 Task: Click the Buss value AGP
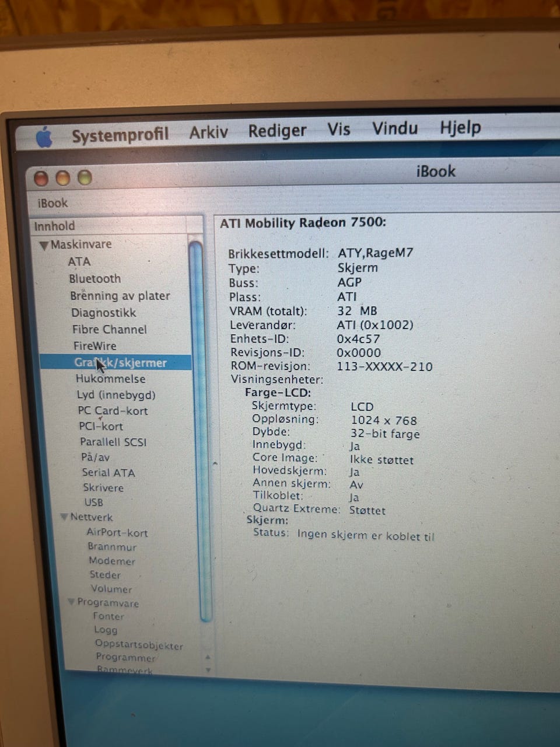(x=350, y=282)
